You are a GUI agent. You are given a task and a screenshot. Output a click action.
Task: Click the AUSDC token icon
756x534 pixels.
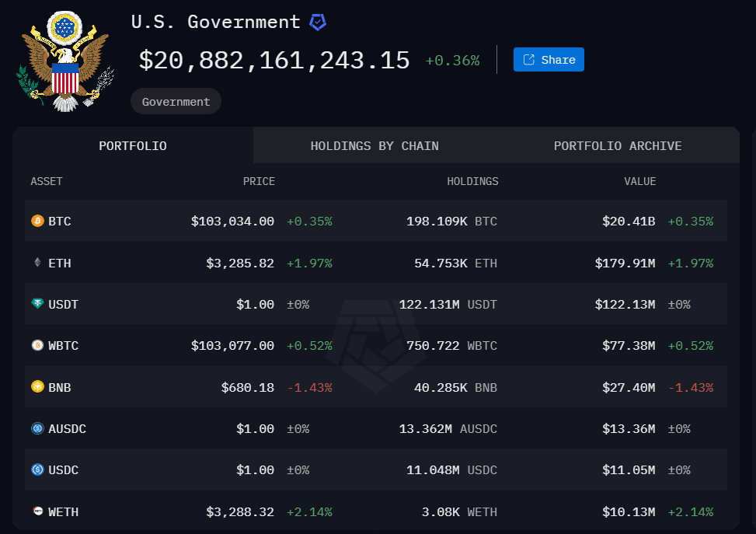point(37,428)
